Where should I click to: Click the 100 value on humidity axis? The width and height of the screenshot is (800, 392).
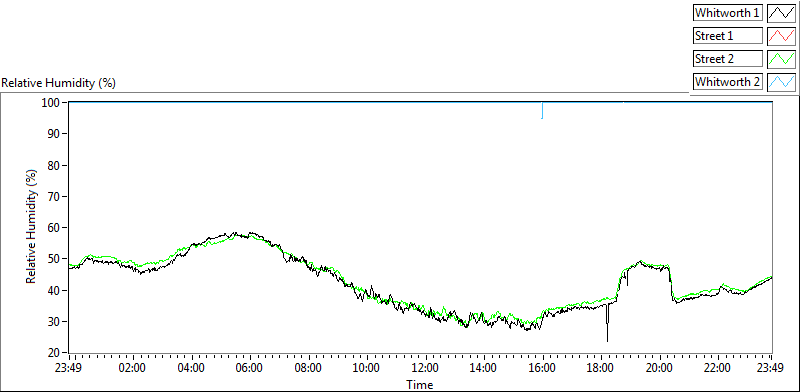coord(52,103)
